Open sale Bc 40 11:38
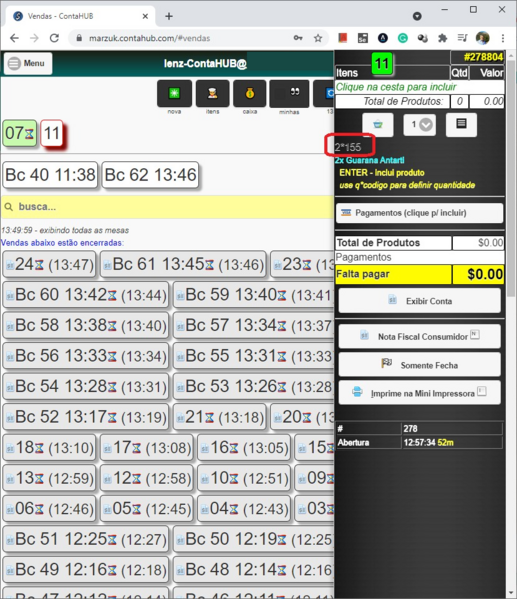The height and width of the screenshot is (599, 517). tap(50, 175)
